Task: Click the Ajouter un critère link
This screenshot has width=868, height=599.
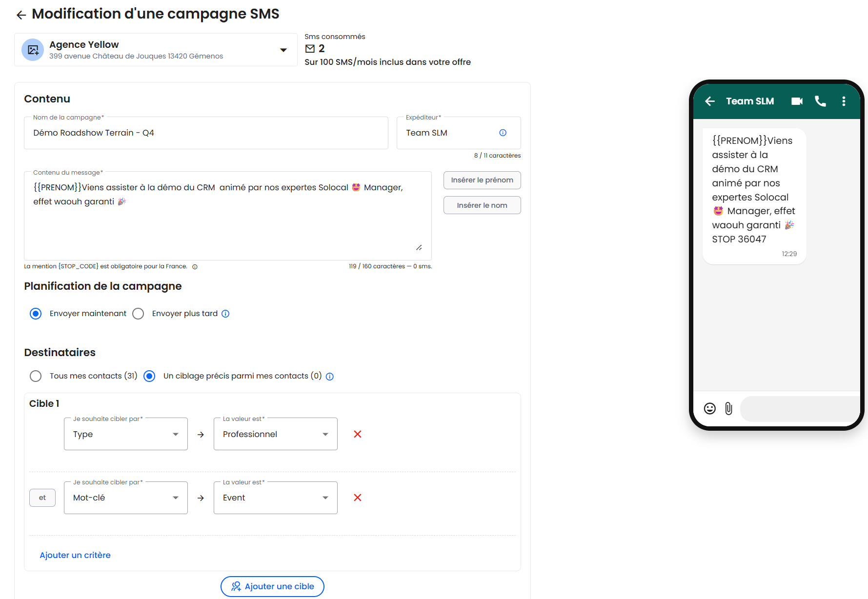Action: [x=75, y=555]
